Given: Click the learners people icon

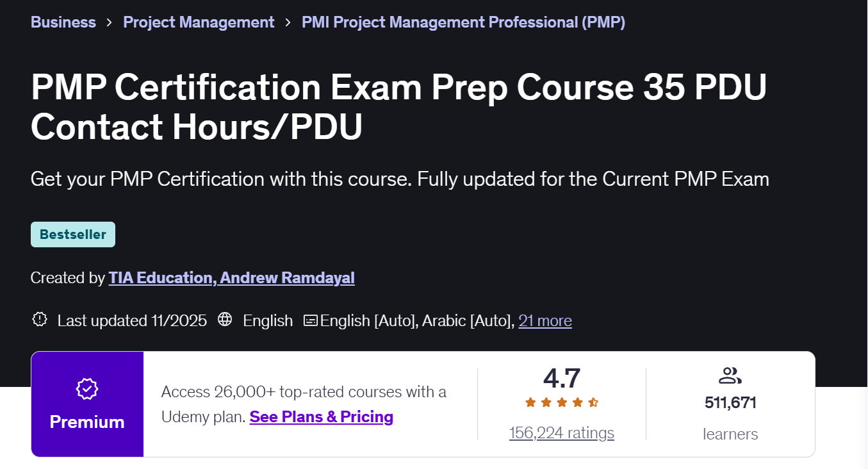Looking at the screenshot, I should [x=730, y=375].
